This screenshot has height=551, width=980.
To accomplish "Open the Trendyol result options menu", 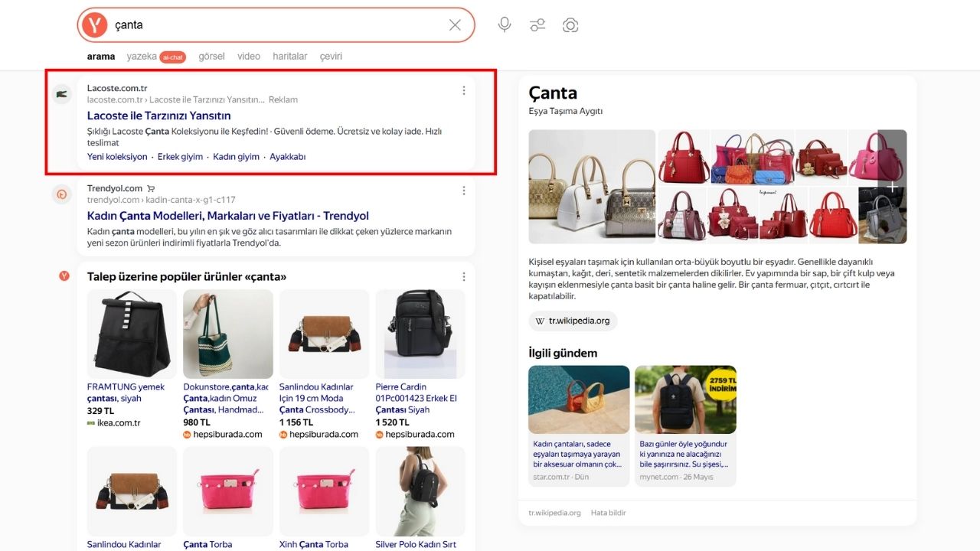I will [463, 191].
